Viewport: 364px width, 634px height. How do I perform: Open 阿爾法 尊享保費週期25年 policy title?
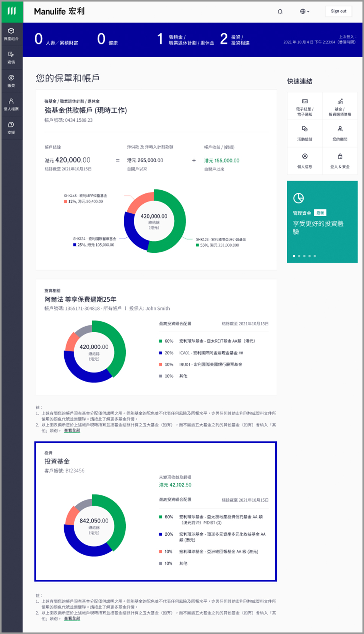pos(80,299)
